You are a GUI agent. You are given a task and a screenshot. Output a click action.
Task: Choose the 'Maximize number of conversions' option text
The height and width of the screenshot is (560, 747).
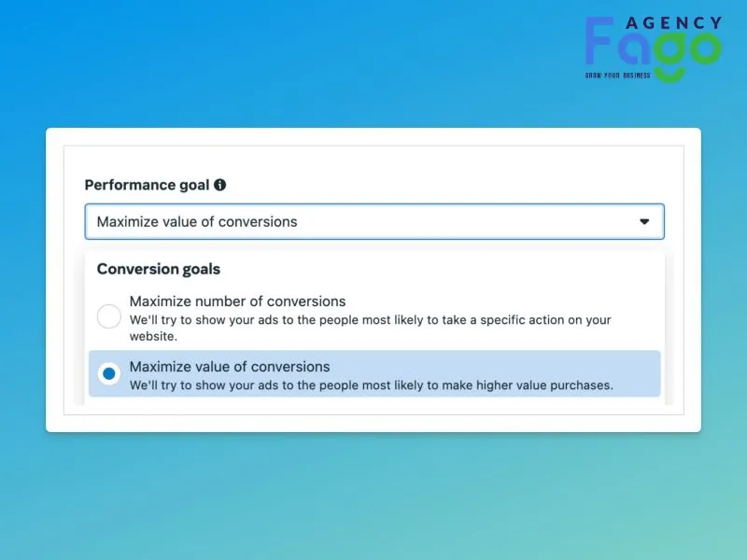[x=237, y=301]
